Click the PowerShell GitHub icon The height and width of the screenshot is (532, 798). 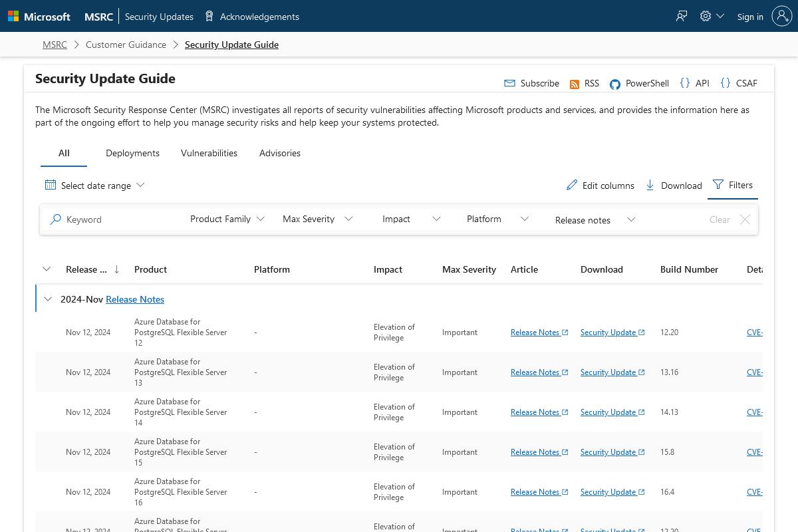point(615,84)
